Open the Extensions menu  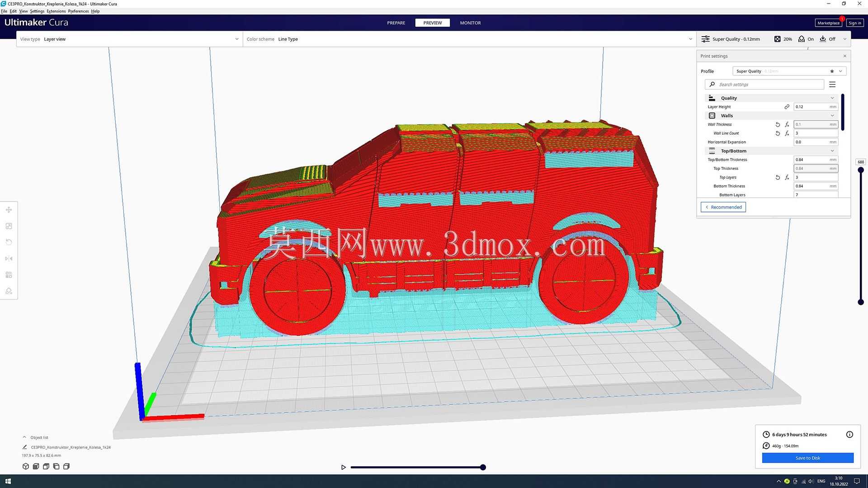point(56,11)
